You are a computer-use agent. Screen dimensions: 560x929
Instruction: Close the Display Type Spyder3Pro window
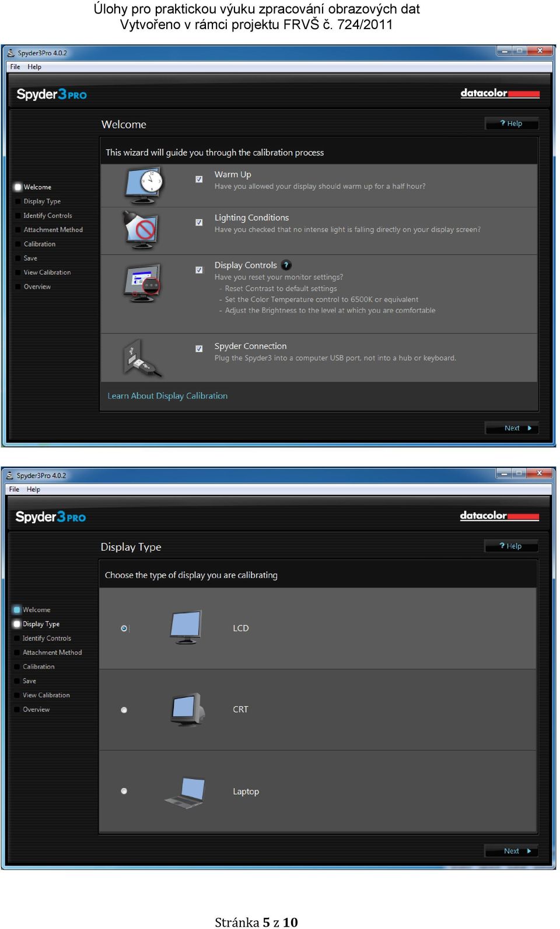pos(539,473)
